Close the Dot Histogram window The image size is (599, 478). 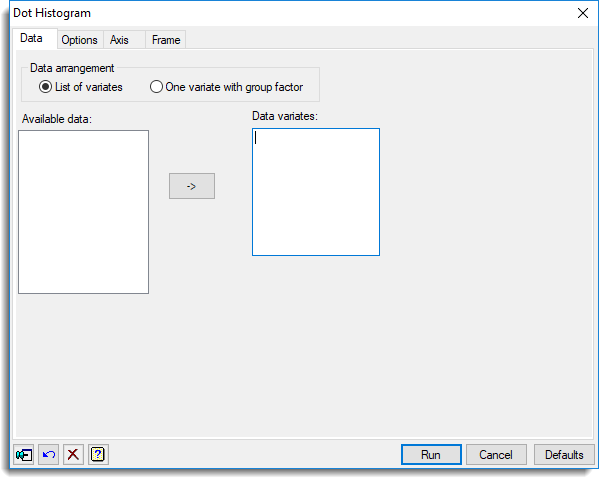583,13
